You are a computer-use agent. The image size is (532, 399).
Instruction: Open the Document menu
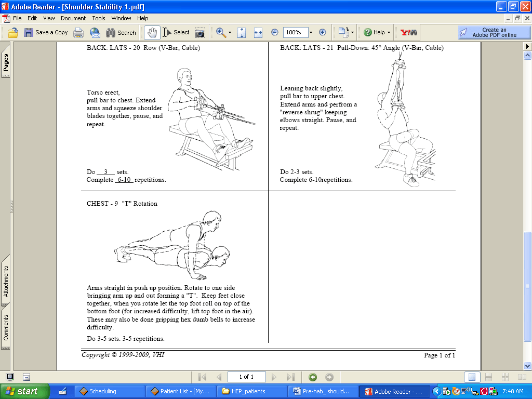pos(73,18)
